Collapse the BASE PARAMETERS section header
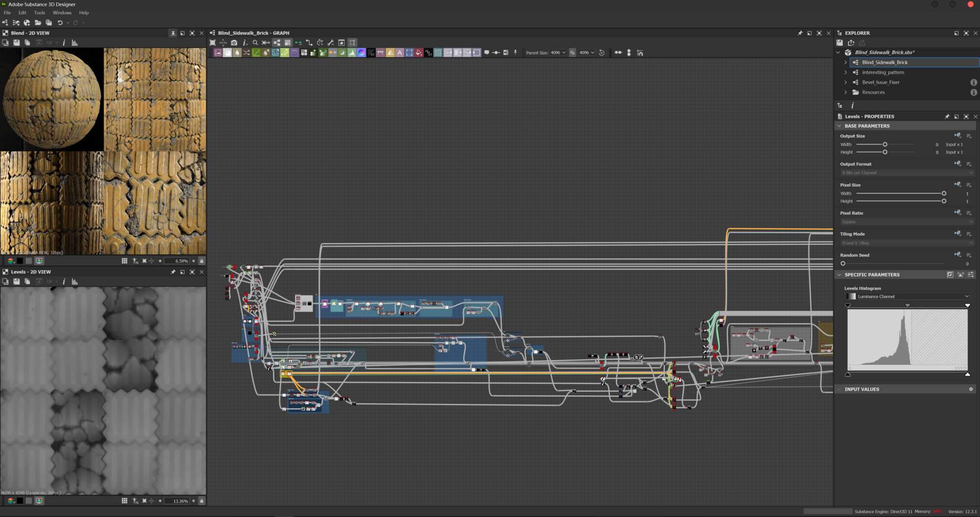 [x=867, y=126]
